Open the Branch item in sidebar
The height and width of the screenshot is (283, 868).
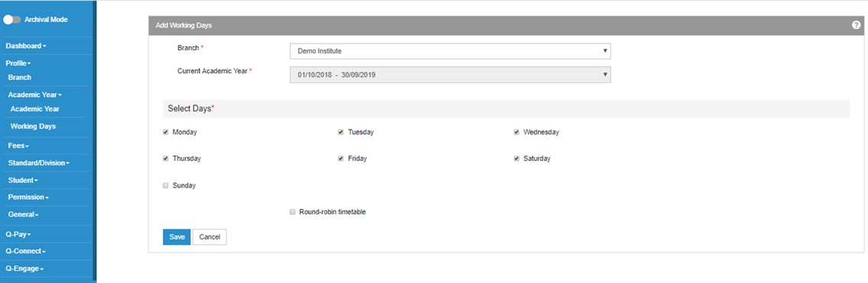19,77
